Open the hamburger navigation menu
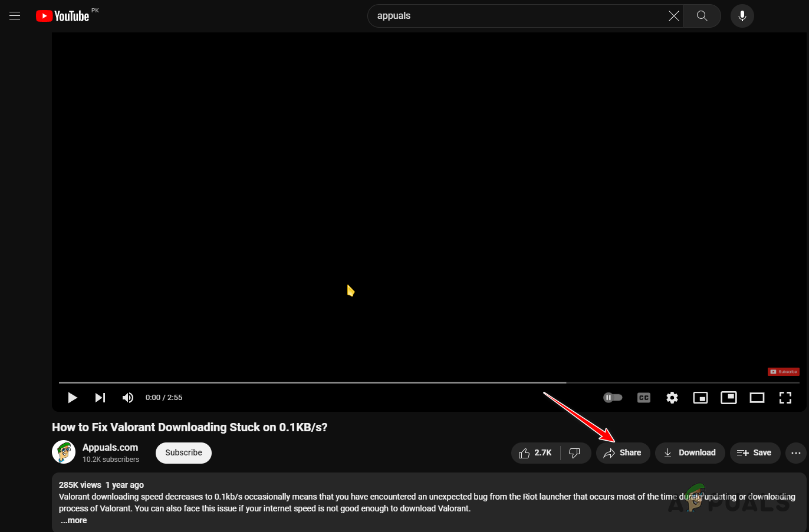809x532 pixels. (x=15, y=16)
